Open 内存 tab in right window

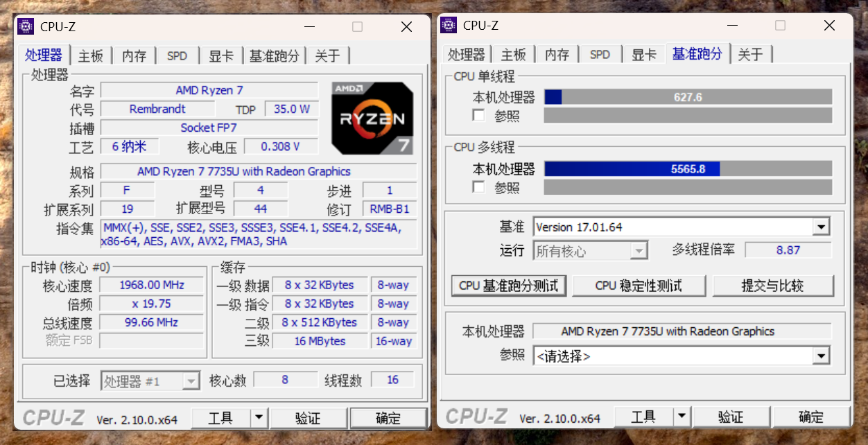(x=557, y=55)
